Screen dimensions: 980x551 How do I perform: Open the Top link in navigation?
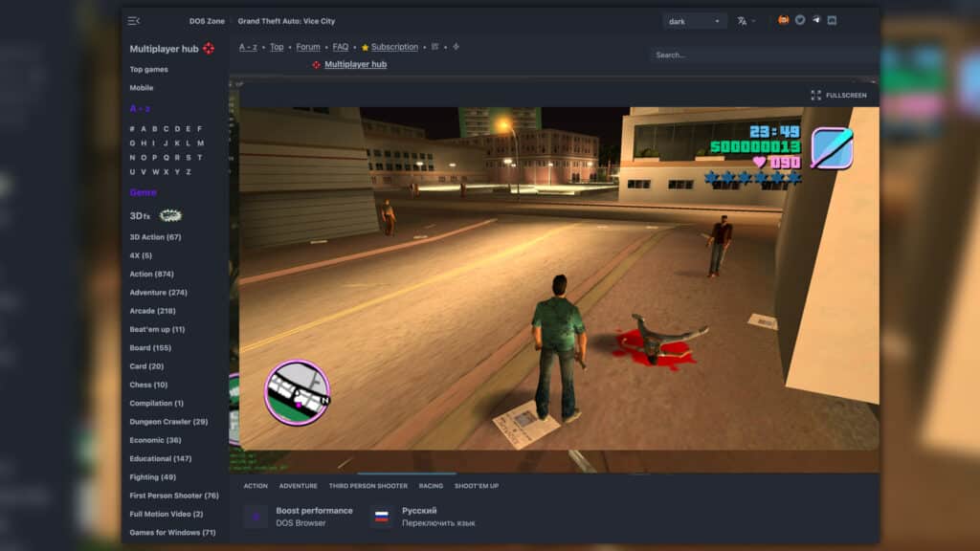277,47
